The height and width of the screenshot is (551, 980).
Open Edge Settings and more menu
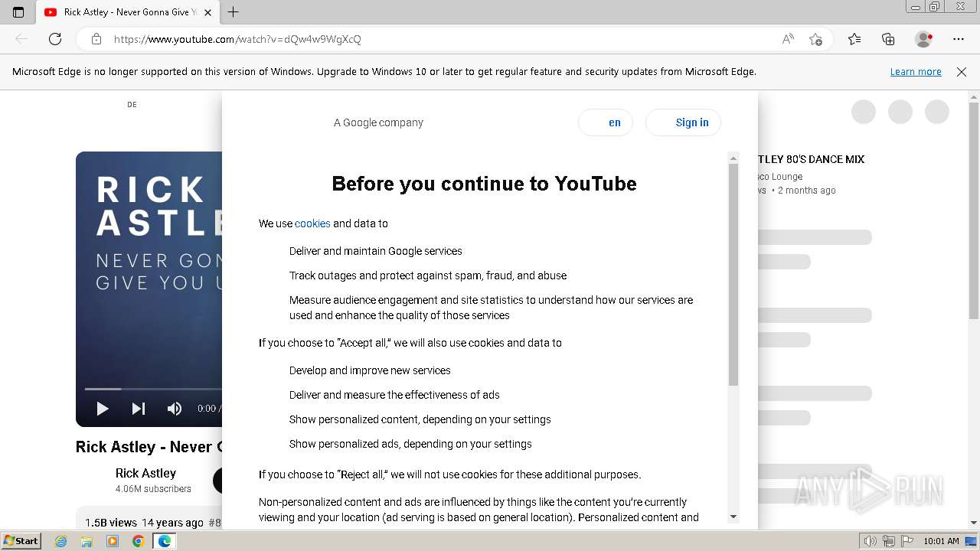point(959,39)
